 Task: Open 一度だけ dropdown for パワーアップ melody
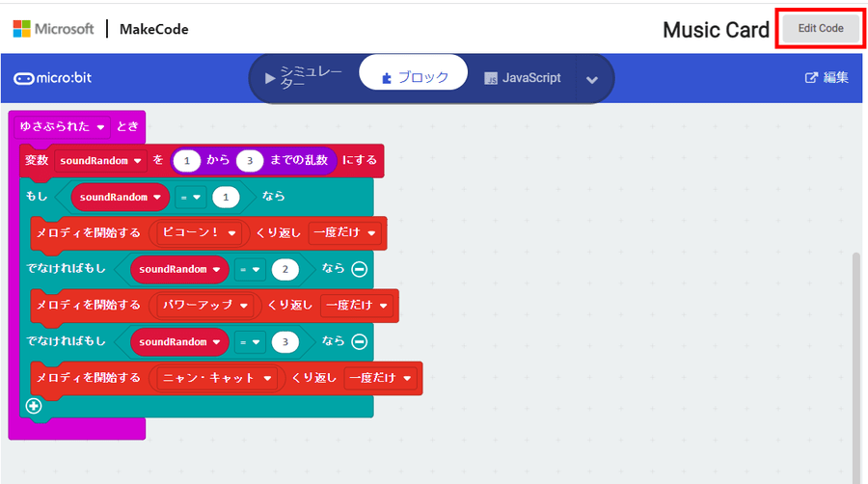coord(357,306)
